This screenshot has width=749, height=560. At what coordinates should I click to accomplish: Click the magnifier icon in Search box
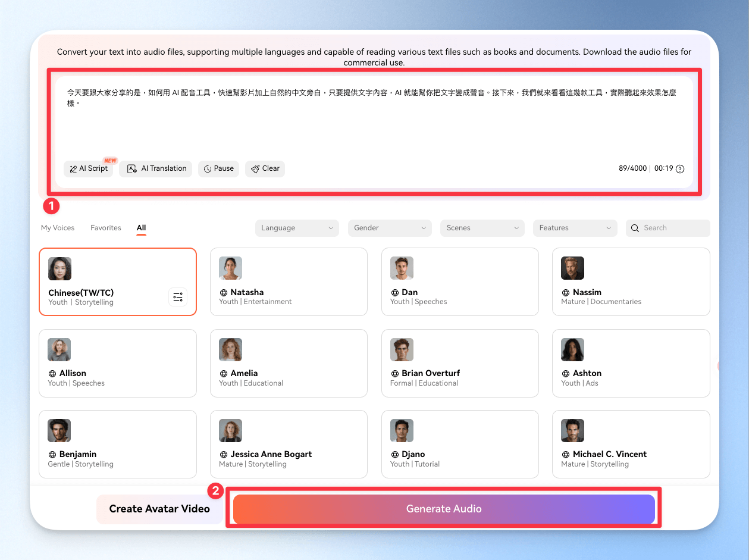[635, 228]
